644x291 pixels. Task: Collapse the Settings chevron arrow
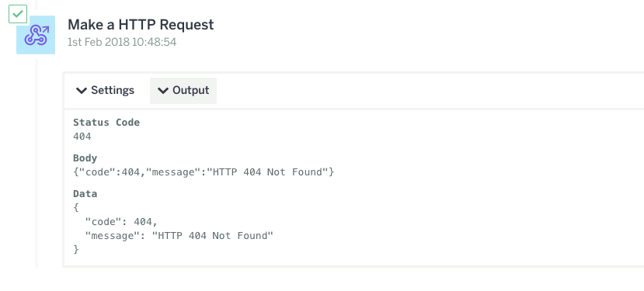(82, 91)
